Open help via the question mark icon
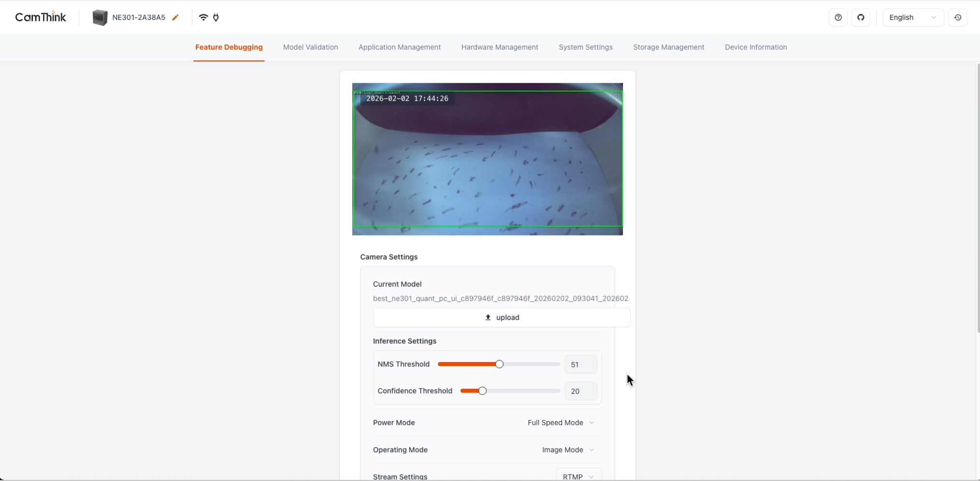Viewport: 980px width, 481px height. [x=838, y=17]
